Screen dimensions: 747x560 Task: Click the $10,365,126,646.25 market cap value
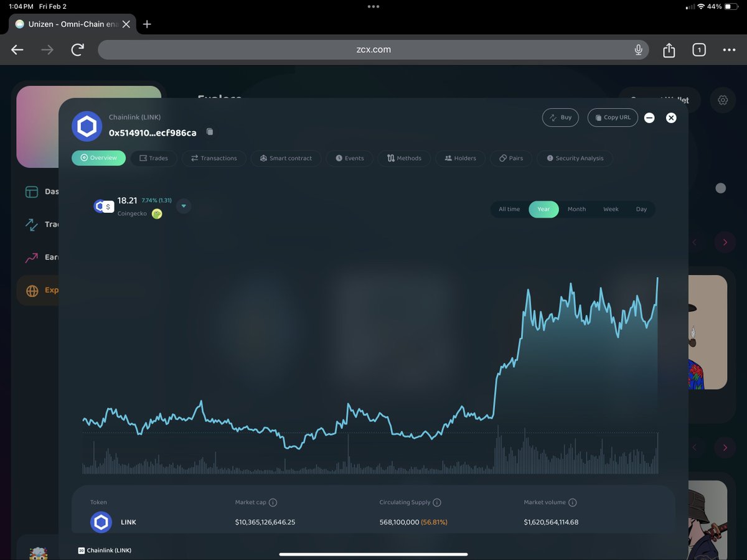265,522
